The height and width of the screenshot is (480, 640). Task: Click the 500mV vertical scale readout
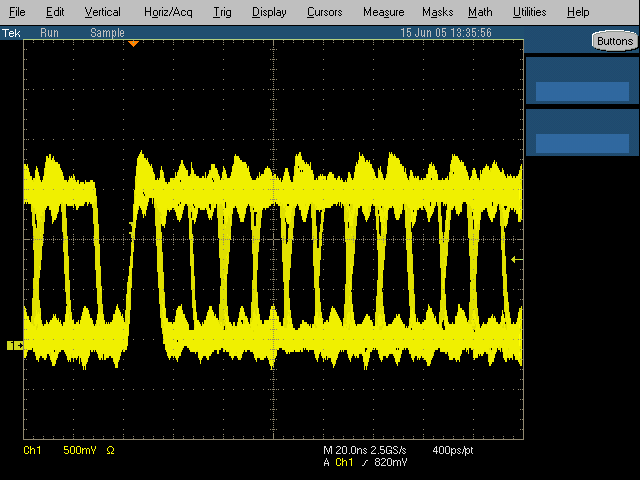click(80, 450)
